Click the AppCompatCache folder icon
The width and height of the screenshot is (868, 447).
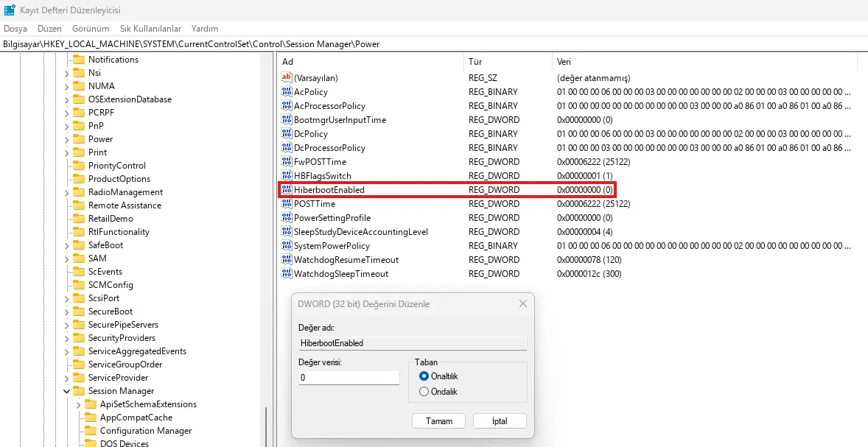[90, 417]
